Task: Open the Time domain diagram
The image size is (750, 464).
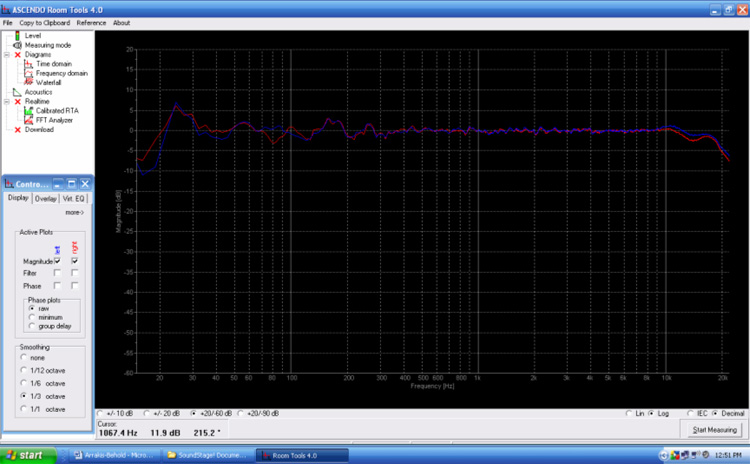Action: click(x=29, y=64)
